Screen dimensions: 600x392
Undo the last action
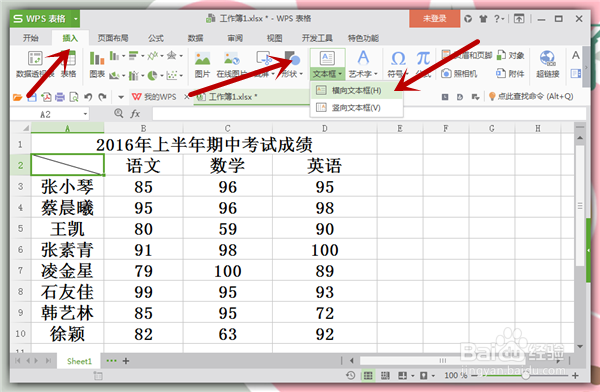(x=88, y=97)
